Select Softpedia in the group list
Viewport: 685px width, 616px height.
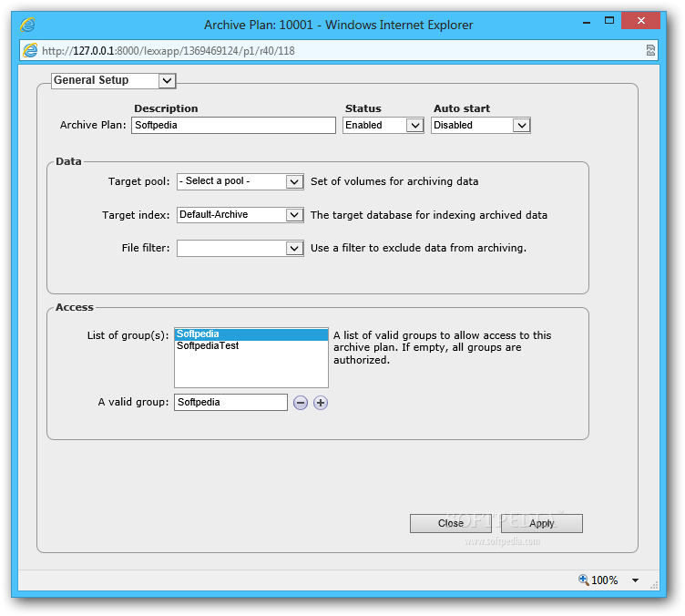click(x=251, y=334)
